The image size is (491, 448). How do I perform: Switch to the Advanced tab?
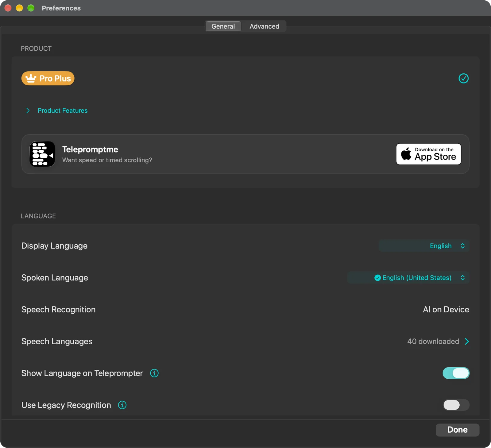(265, 26)
